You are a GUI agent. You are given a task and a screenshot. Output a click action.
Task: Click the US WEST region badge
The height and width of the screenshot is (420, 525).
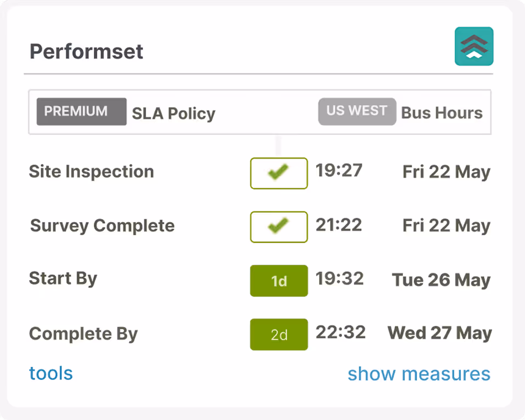(x=357, y=111)
